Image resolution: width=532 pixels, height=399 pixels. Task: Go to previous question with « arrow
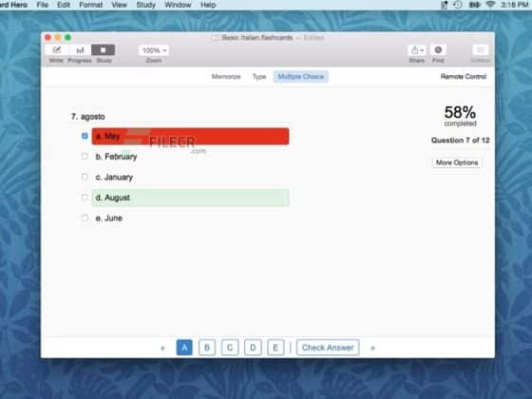coord(162,348)
